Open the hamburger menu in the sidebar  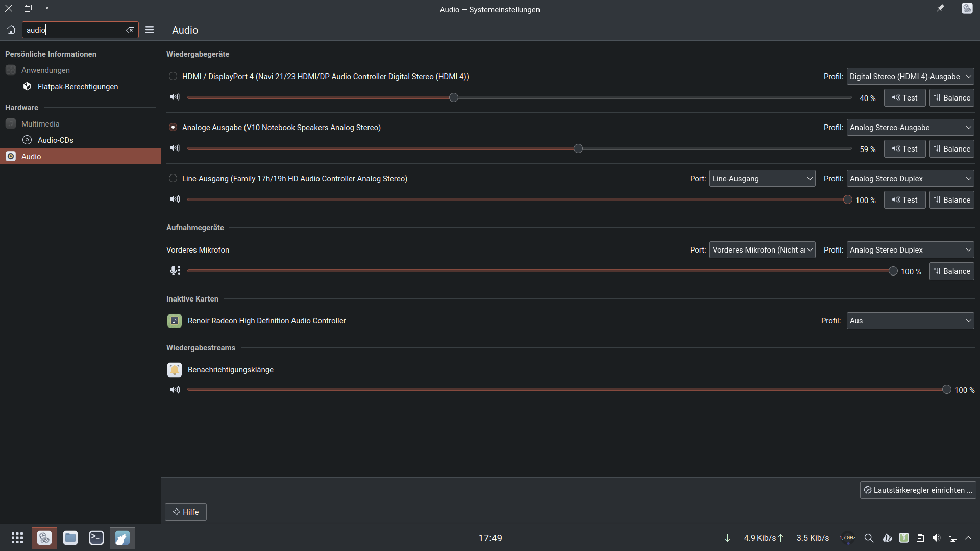150,30
